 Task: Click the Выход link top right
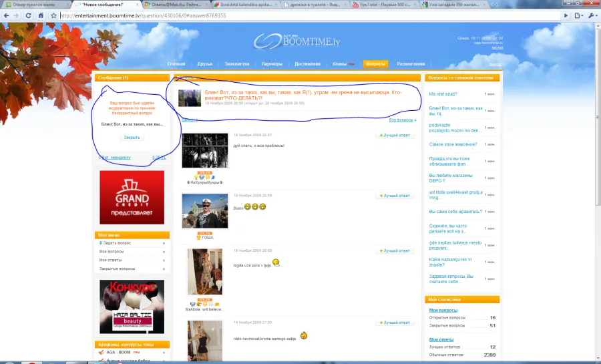click(x=495, y=64)
